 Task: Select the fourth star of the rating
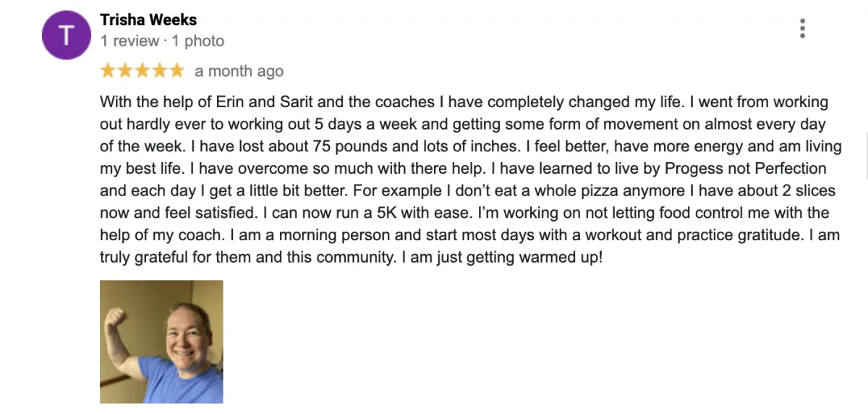(x=159, y=71)
